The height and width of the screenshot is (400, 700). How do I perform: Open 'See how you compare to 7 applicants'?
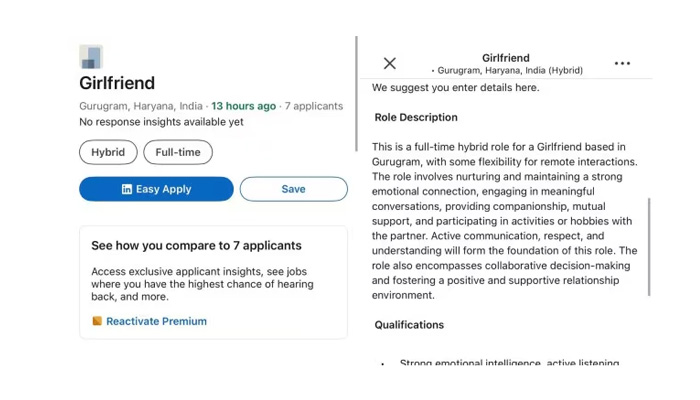click(x=196, y=245)
